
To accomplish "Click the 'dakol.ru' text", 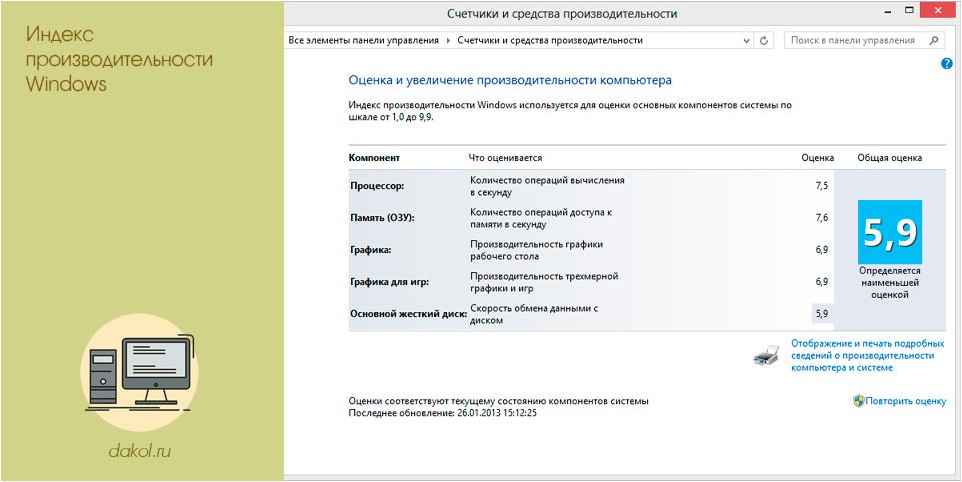I will 139,452.
